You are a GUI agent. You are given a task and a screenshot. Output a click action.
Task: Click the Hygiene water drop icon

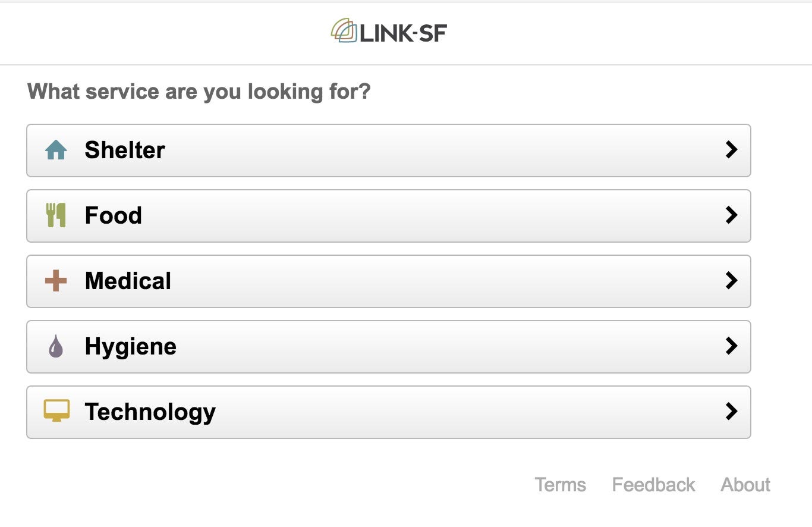[56, 346]
